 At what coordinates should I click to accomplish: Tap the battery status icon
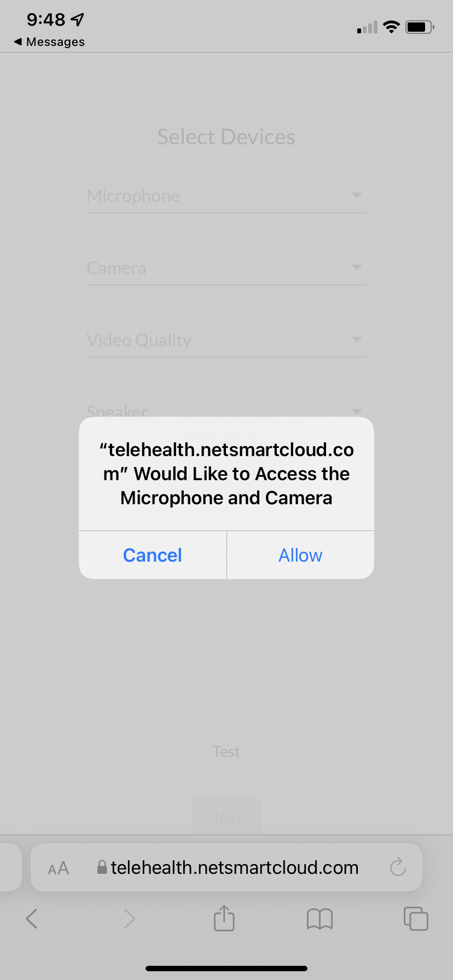tap(420, 27)
